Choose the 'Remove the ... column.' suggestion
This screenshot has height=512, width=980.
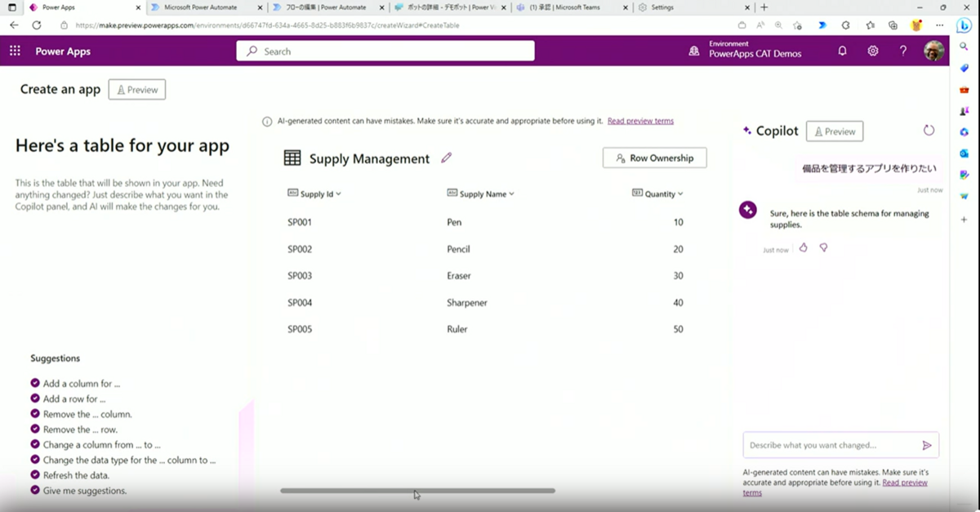click(87, 414)
